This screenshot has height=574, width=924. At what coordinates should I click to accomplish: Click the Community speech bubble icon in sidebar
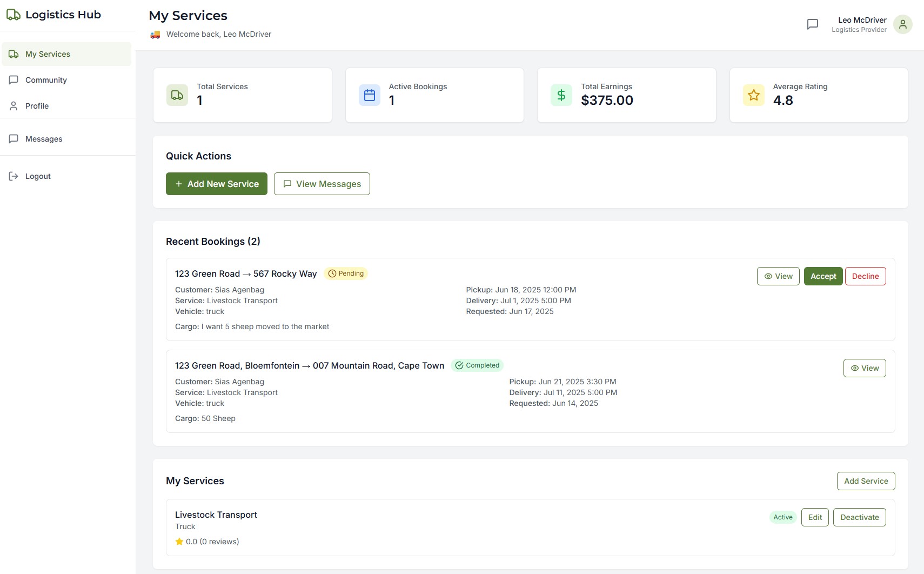click(x=14, y=79)
